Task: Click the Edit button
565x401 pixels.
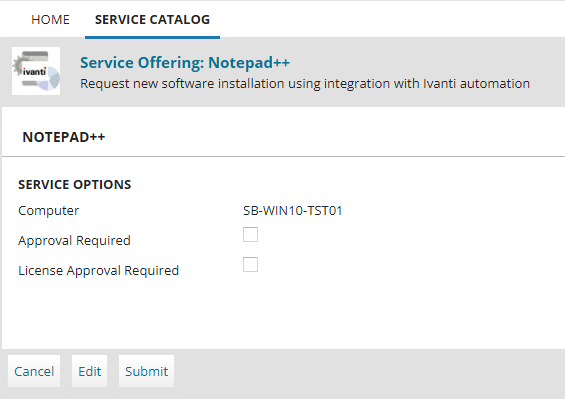Action: (x=90, y=371)
